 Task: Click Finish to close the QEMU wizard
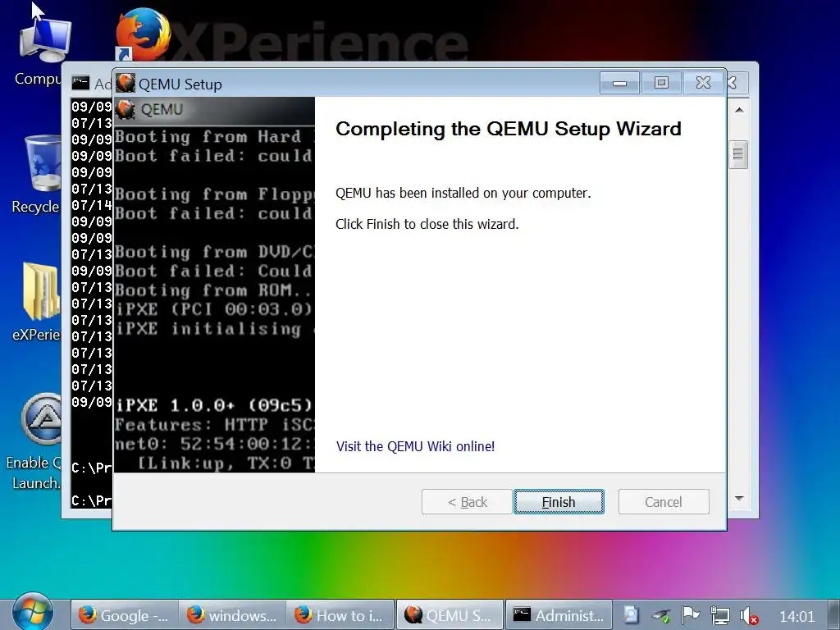[x=559, y=501]
